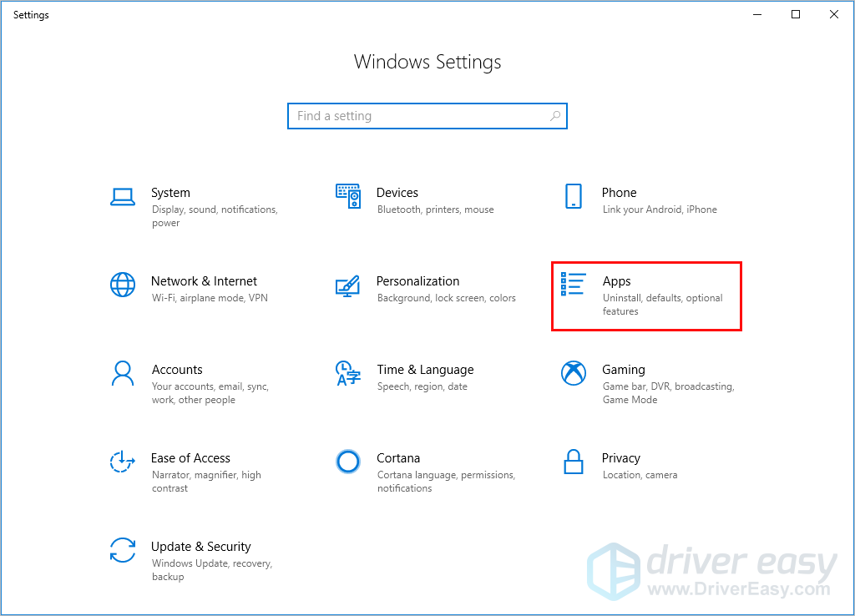Click the Cortana circle icon
This screenshot has width=855, height=616.
tap(347, 462)
